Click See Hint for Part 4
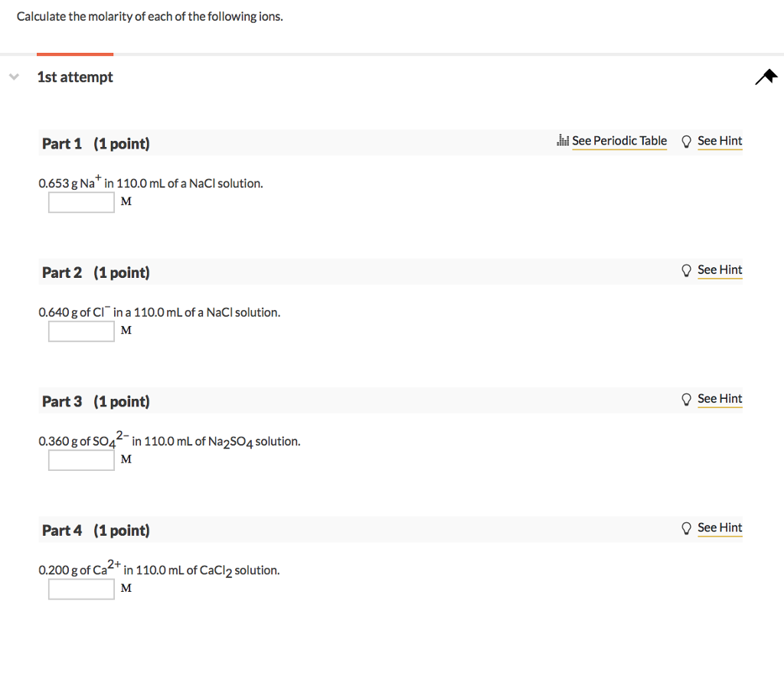The width and height of the screenshot is (784, 676). [x=719, y=527]
